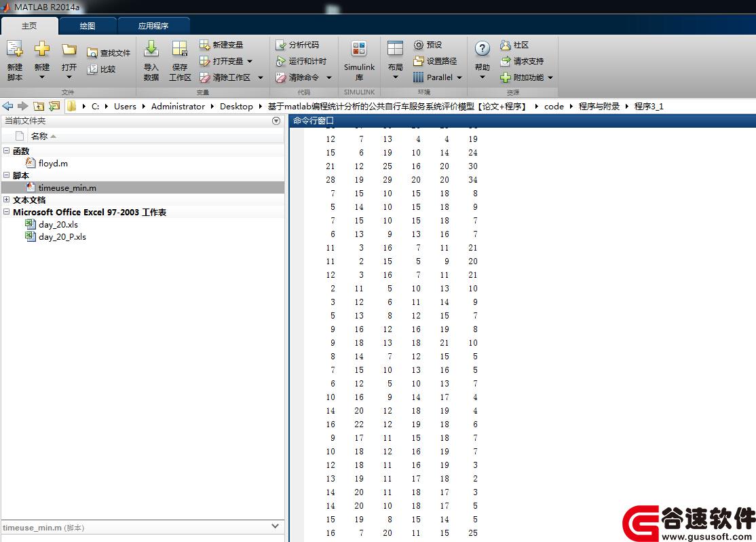Open the Parallel dropdown arrow
The width and height of the screenshot is (756, 542).
(x=459, y=77)
